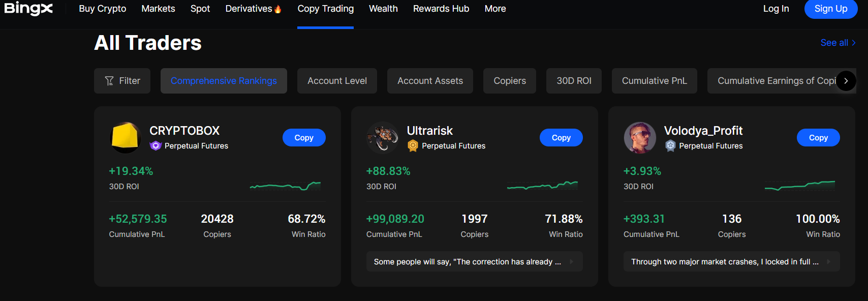Toggle the 30D ROI ranking filter
868x301 pixels.
coord(573,80)
